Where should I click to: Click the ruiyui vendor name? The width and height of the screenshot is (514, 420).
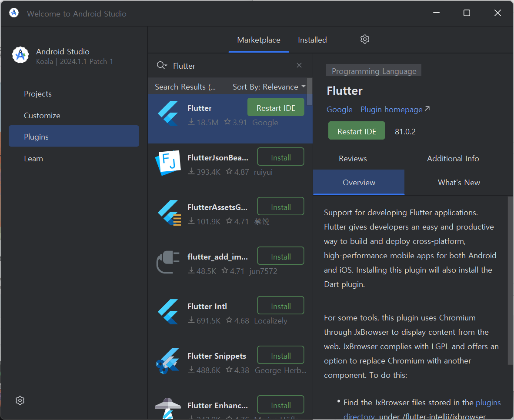(263, 172)
